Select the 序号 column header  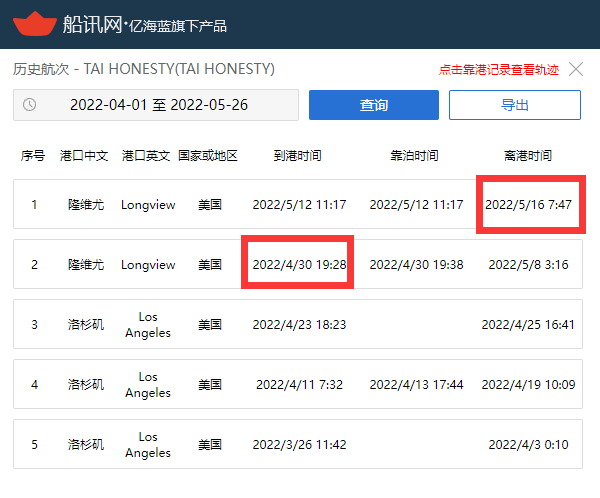[33, 156]
